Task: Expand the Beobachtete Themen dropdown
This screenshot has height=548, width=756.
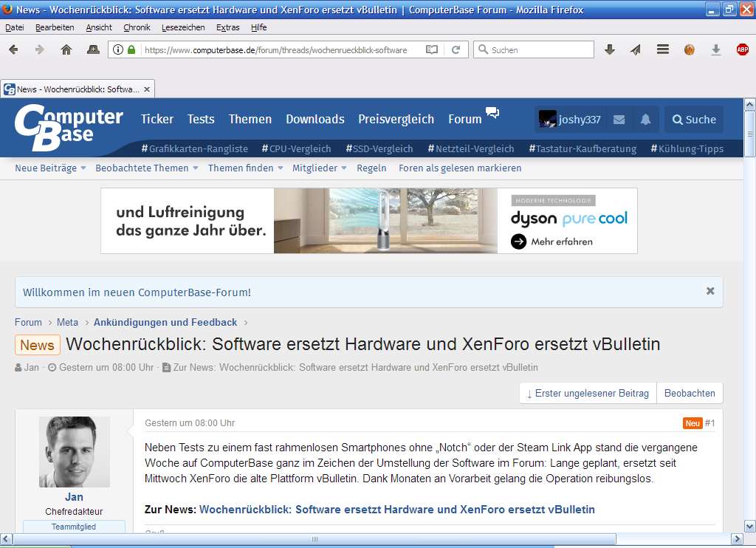Action: 195,168
